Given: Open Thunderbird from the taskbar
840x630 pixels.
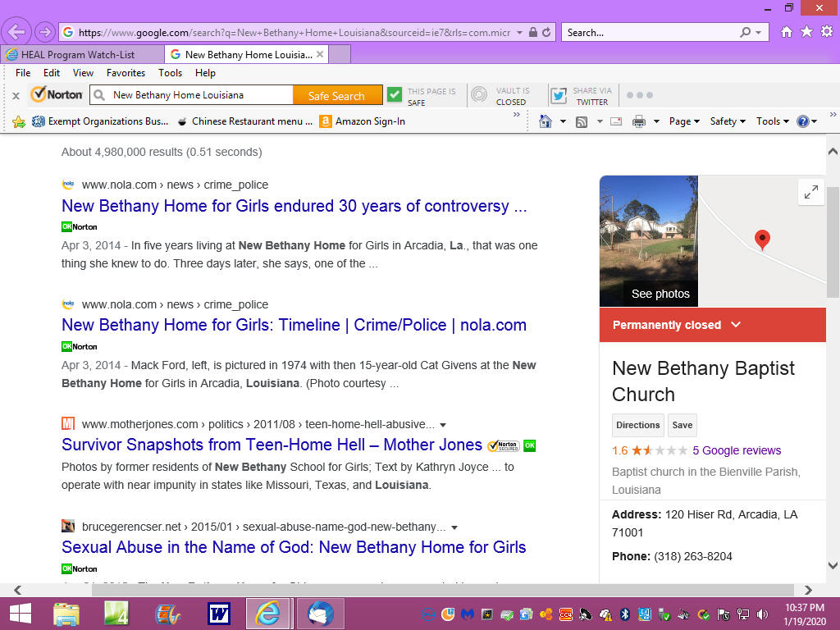Looking at the screenshot, I should (x=321, y=614).
